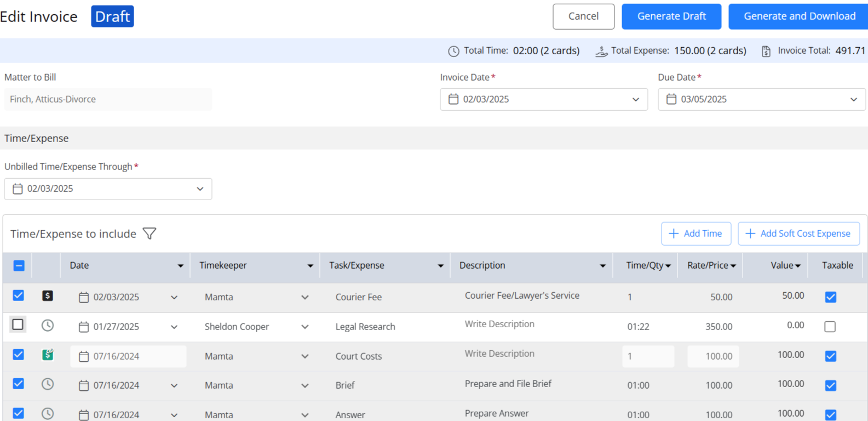868x421 pixels.
Task: Click Unbilled Through calendar icon
Action: 18,189
